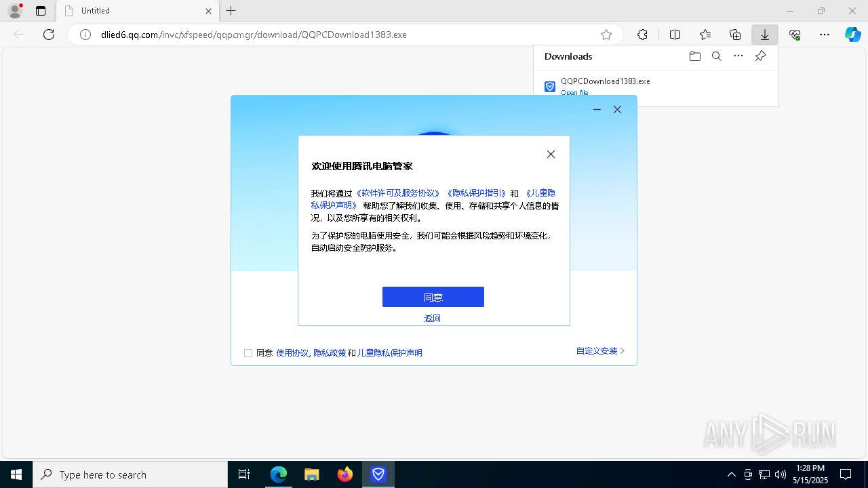Viewport: 868px width, 488px height.
Task: Close the Tencent installer window
Action: 617,109
